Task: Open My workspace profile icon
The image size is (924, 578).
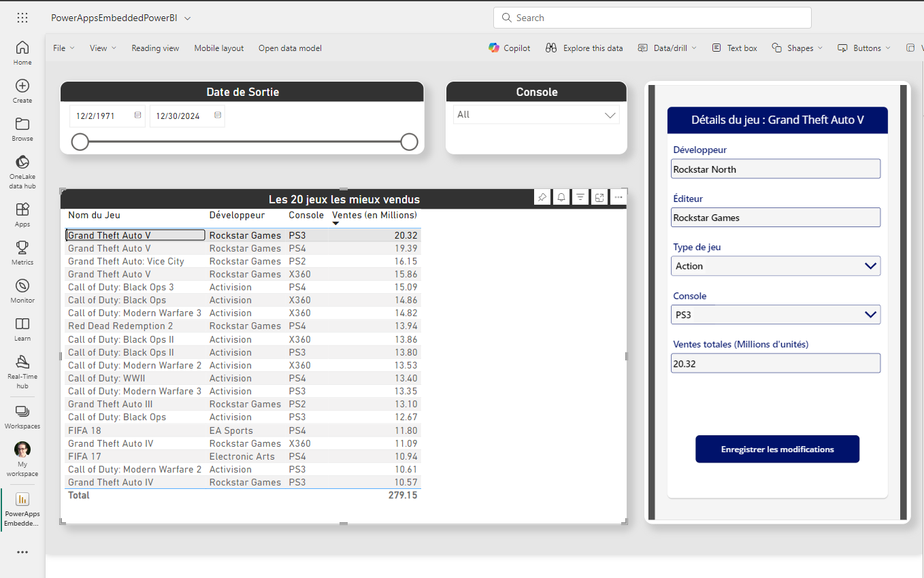Action: pyautogui.click(x=22, y=459)
